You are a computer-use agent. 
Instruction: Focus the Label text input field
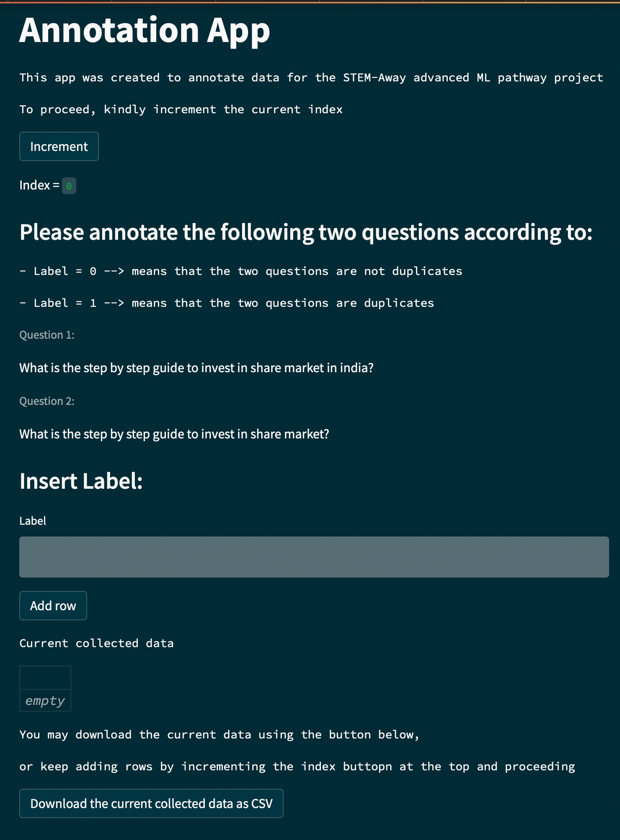[x=314, y=557]
